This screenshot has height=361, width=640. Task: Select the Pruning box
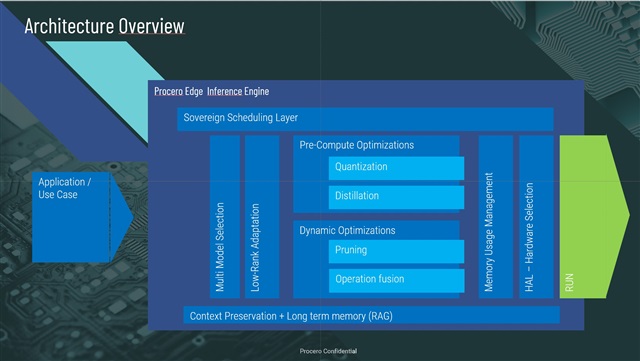pyautogui.click(x=396, y=251)
